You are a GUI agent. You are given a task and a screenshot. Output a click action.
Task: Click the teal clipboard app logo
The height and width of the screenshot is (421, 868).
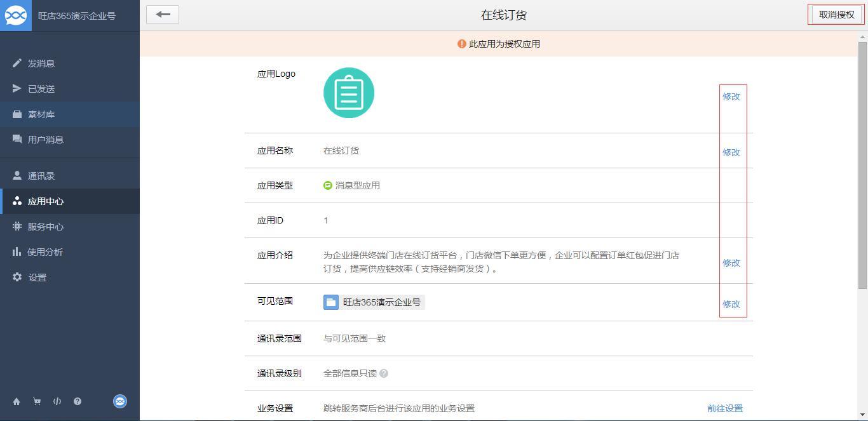tap(349, 93)
